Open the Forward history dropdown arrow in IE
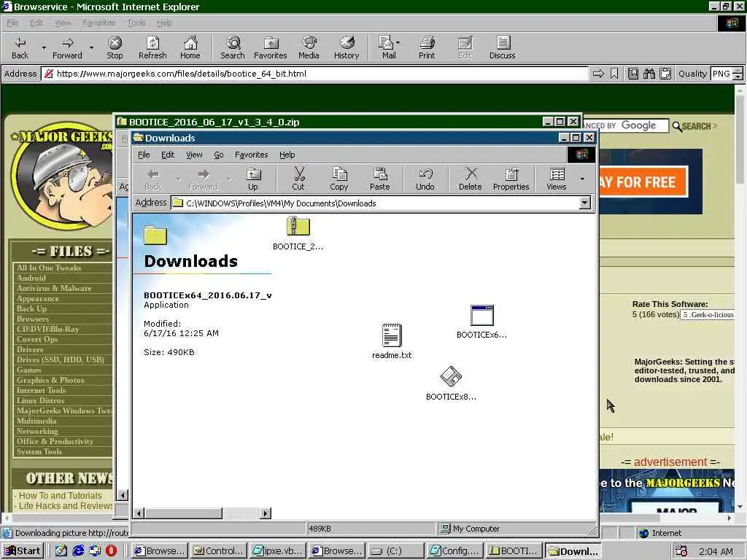The width and height of the screenshot is (747, 560). coord(91,48)
